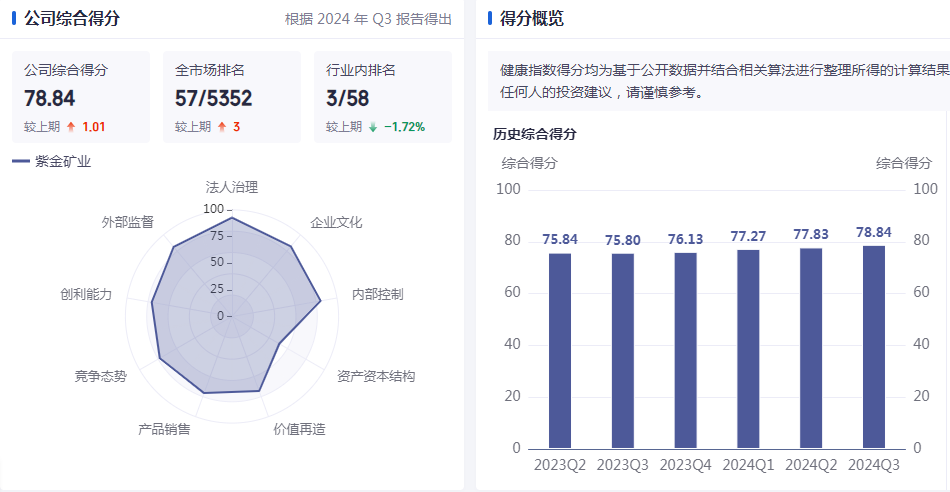Click the 企业文化 radar axis label
The image size is (950, 492).
336,222
